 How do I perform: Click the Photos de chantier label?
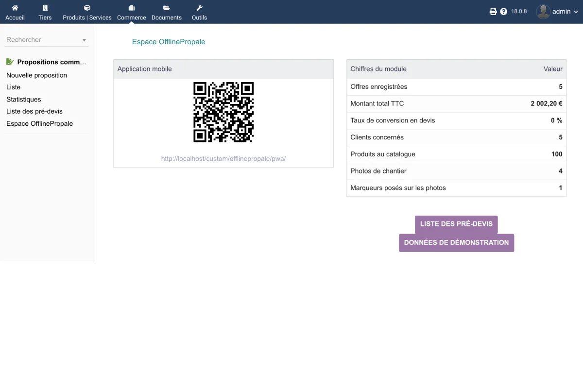[378, 171]
